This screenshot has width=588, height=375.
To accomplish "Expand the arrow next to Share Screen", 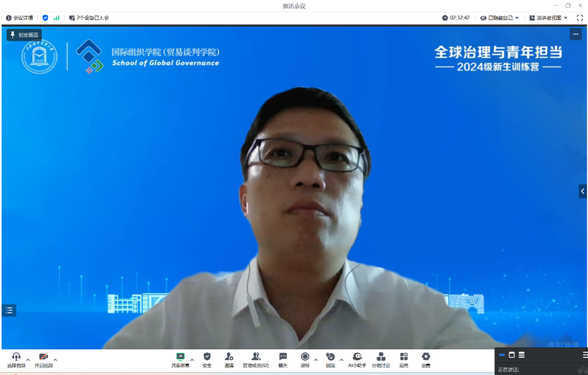I will pyautogui.click(x=192, y=360).
